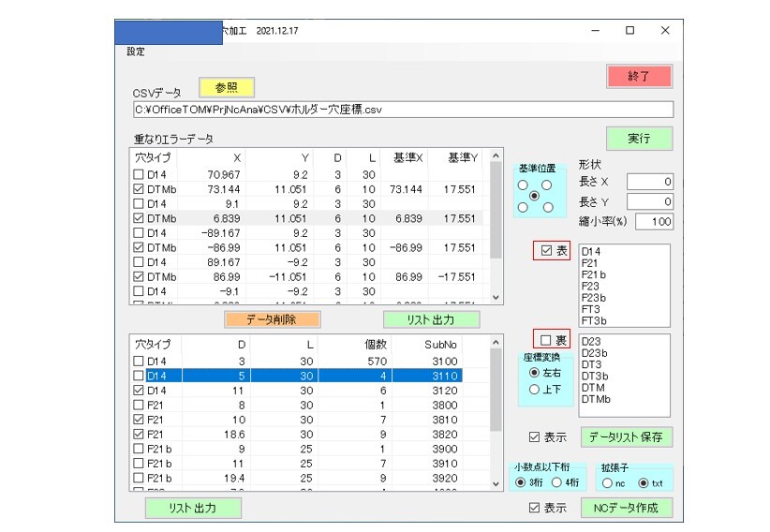Choose the nc file extension option
Viewport: 770px width, 532px height.
click(608, 482)
